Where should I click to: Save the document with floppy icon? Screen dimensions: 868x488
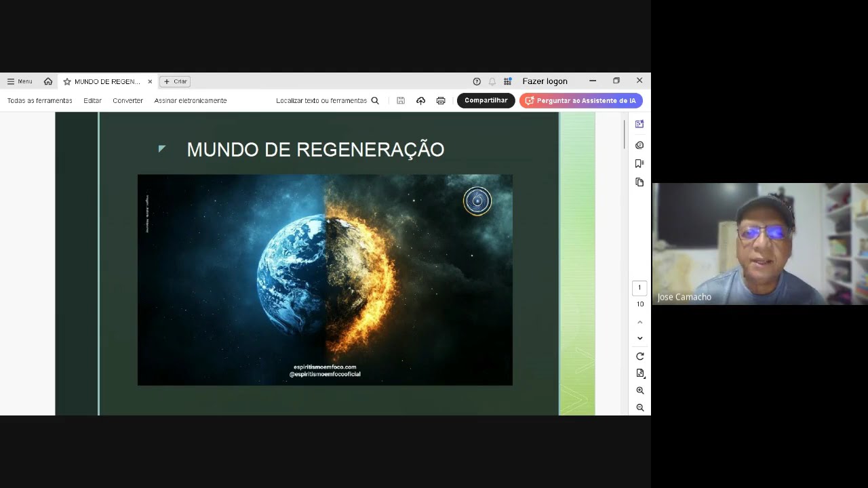(x=401, y=100)
